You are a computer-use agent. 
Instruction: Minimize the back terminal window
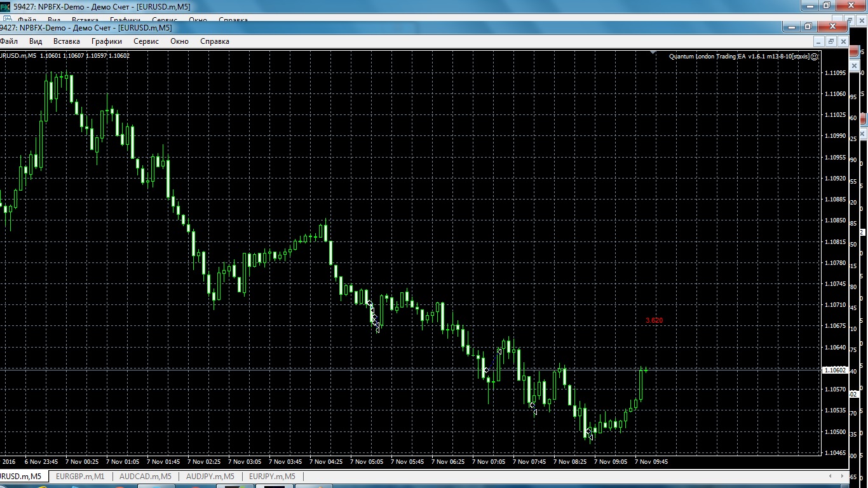coord(809,6)
